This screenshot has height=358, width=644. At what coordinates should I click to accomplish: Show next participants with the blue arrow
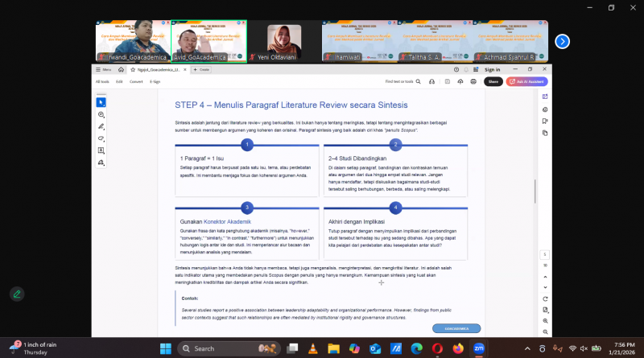pos(563,41)
